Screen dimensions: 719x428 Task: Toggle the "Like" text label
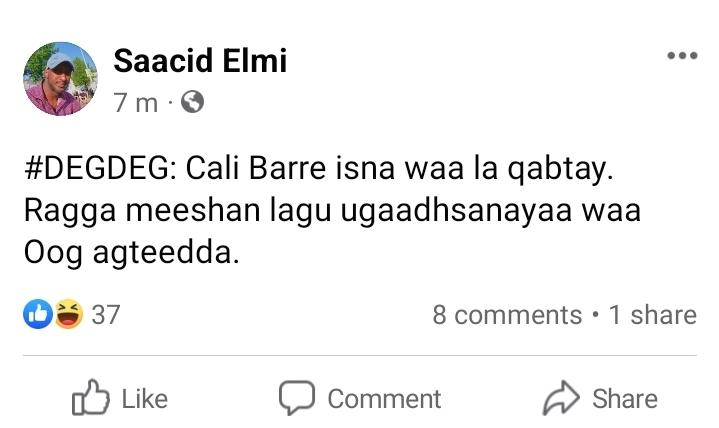[144, 399]
